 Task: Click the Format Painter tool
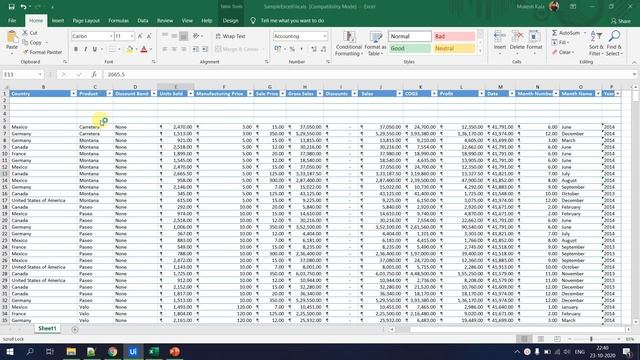42,52
